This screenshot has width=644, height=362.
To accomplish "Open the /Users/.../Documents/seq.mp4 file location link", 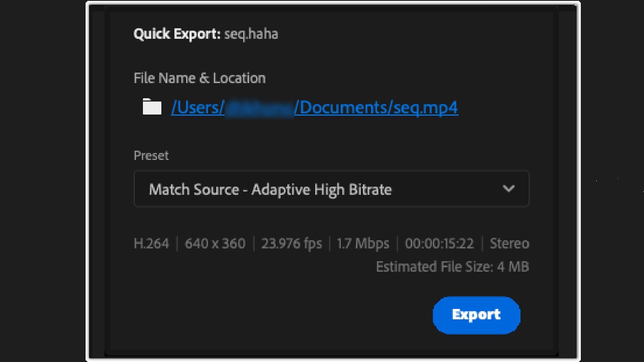I will pyautogui.click(x=314, y=108).
